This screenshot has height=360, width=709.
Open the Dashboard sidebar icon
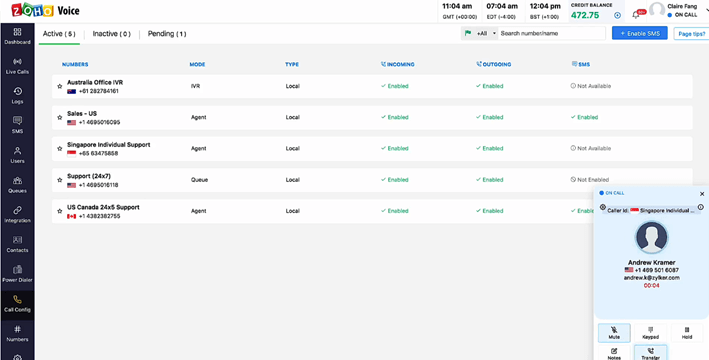[17, 36]
